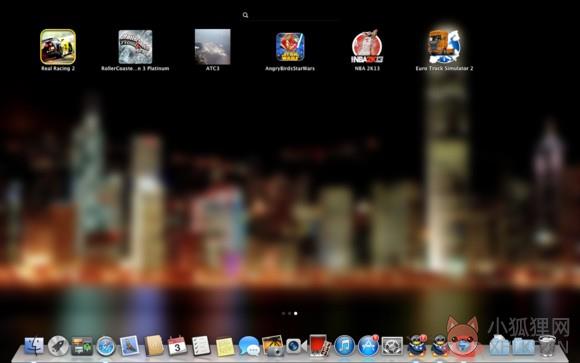Click the Launchpad search field
Image resolution: width=580 pixels, height=363 pixels.
pyautogui.click(x=290, y=15)
